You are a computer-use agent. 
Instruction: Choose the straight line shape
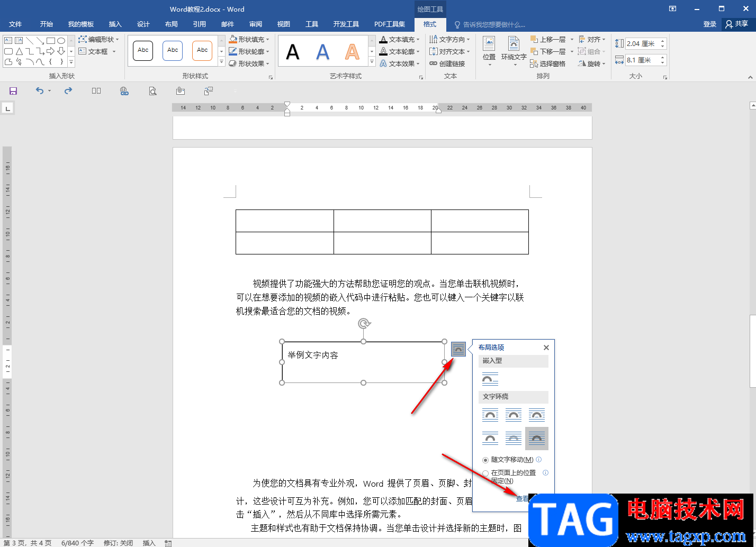tap(30, 41)
